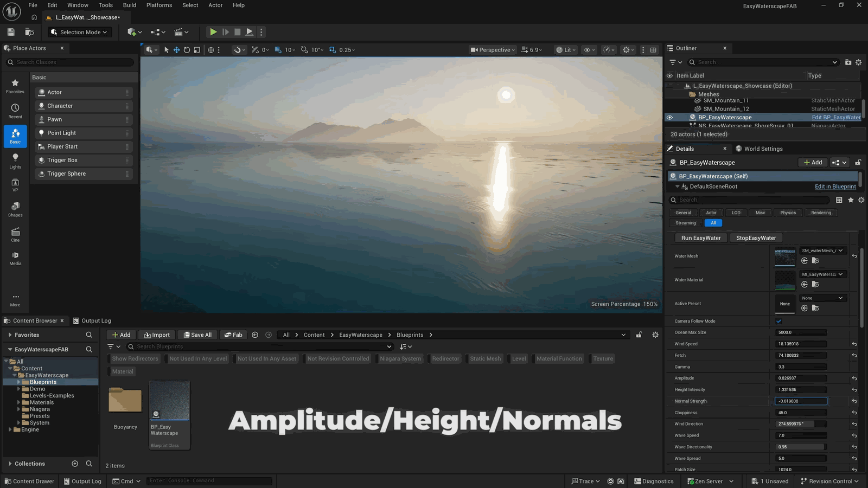Viewport: 868px width, 488px height.
Task: Open the Water Mesh asset dropdown
Action: coord(822,251)
